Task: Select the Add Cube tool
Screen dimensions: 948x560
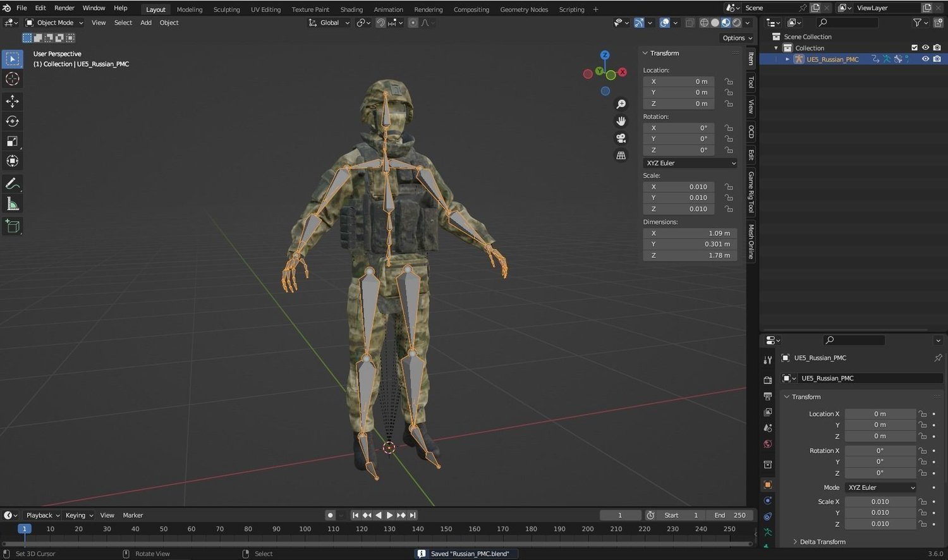Action: (x=12, y=226)
